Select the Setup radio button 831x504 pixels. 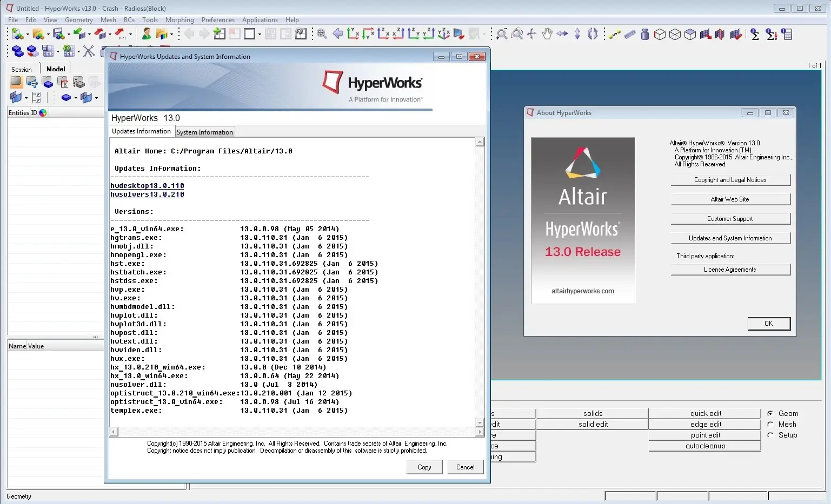tap(770, 435)
